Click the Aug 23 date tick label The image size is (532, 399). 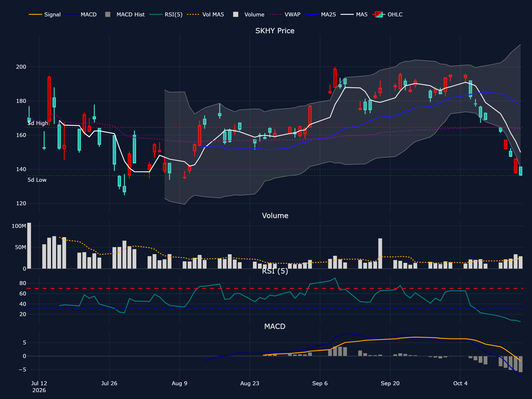click(250, 383)
